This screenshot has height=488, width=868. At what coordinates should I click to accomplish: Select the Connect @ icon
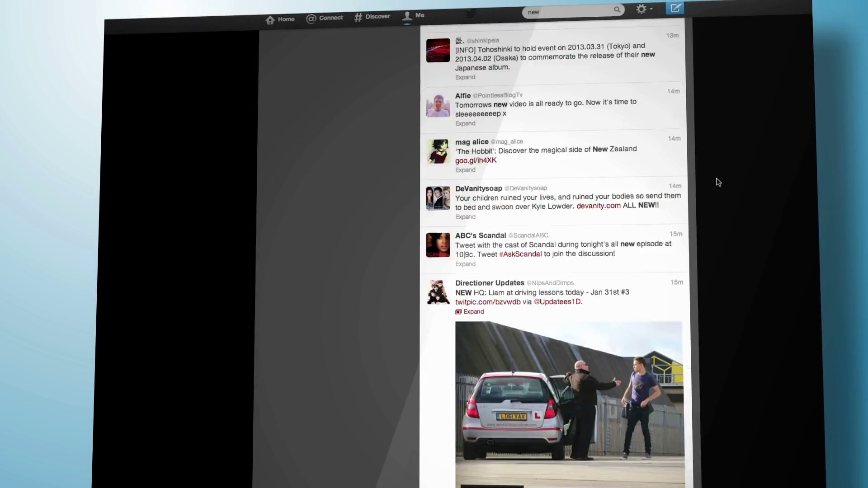point(311,19)
